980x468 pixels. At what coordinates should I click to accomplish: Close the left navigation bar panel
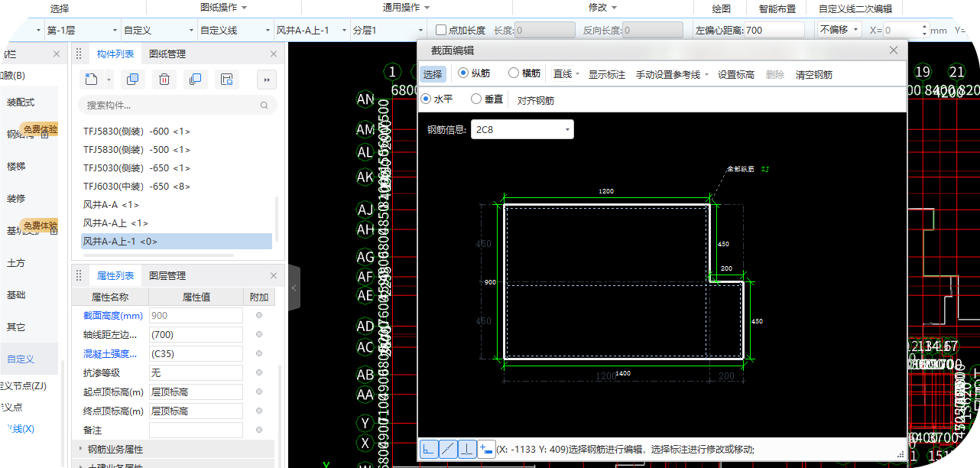point(56,54)
